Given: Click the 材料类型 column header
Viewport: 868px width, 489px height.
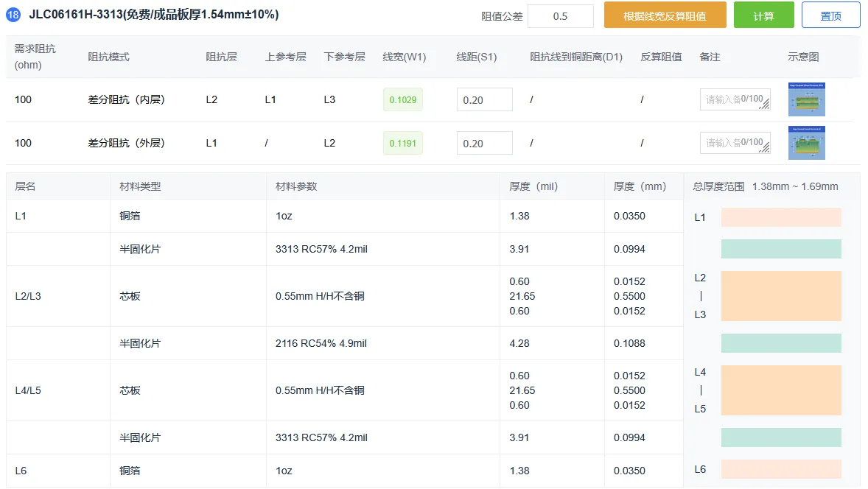Looking at the screenshot, I should click(140, 186).
